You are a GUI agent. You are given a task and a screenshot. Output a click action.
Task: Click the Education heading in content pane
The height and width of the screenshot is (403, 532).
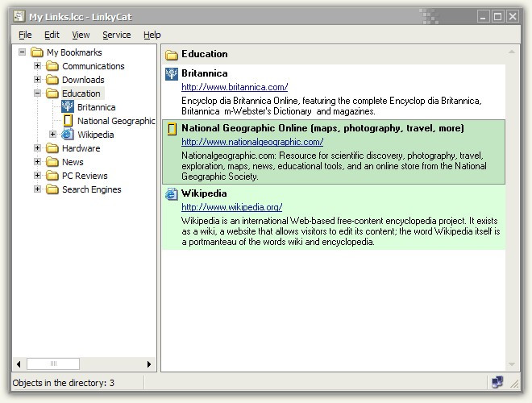click(205, 54)
